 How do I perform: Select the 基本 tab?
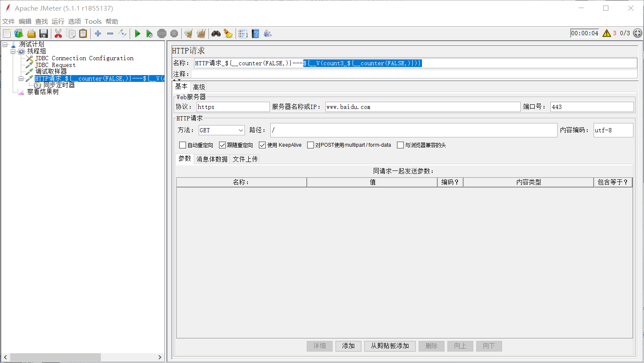181,86
